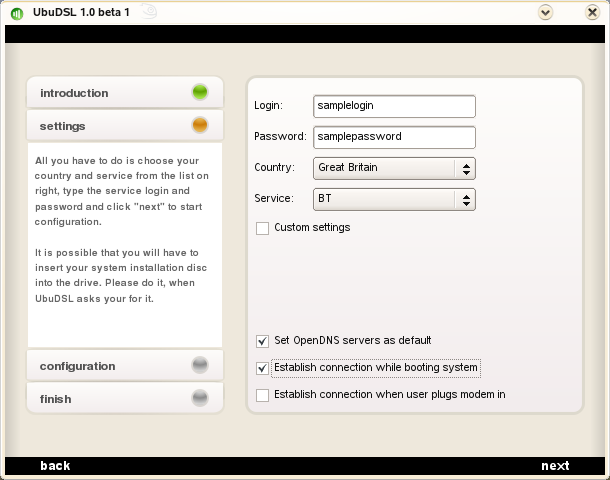Click the 'Country:' label
Viewport: 610px width, 480px height.
pos(274,167)
